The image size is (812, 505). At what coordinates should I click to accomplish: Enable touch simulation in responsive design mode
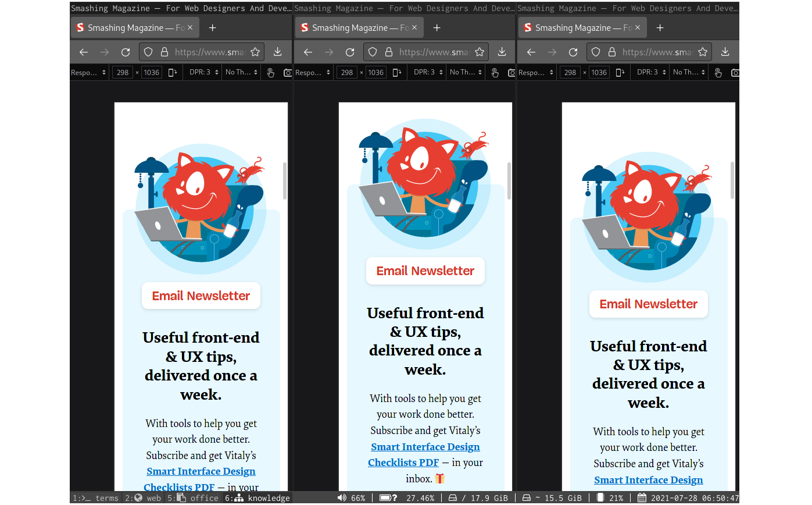click(271, 73)
